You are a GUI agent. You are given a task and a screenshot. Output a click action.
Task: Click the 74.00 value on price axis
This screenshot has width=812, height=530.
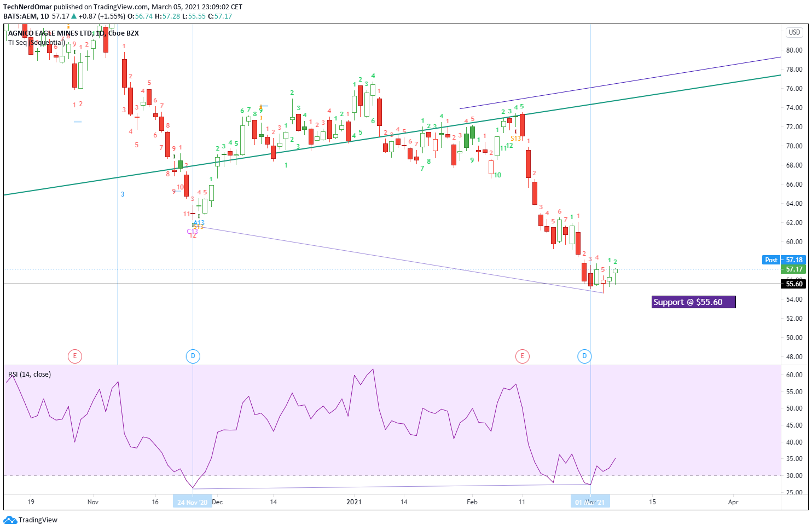pos(794,108)
